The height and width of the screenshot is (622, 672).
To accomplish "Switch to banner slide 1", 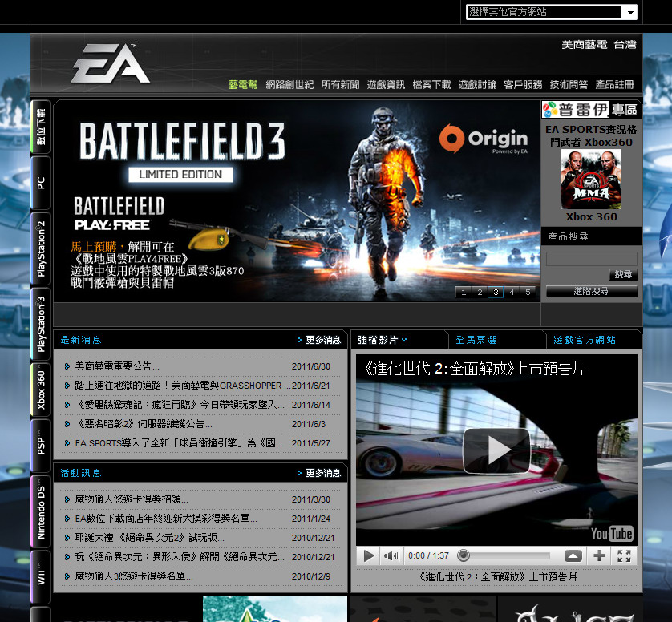I will pos(464,293).
